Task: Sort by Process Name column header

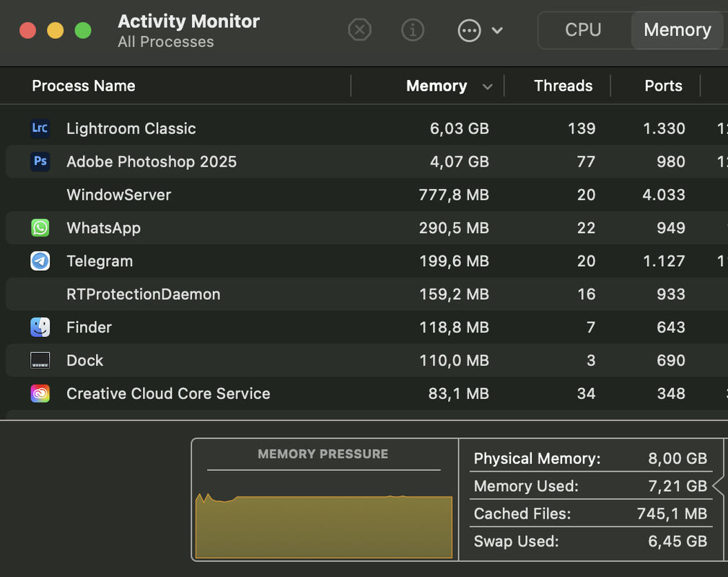Action: pyautogui.click(x=84, y=86)
